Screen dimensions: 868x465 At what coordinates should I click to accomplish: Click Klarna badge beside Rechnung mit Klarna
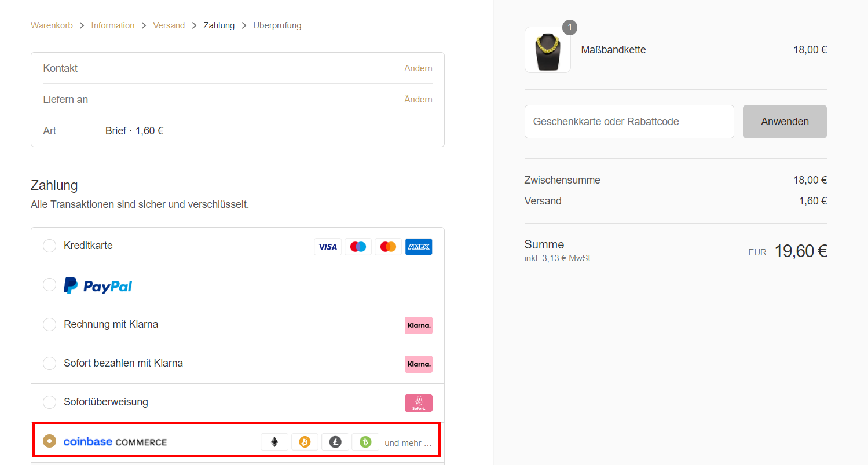click(x=419, y=325)
